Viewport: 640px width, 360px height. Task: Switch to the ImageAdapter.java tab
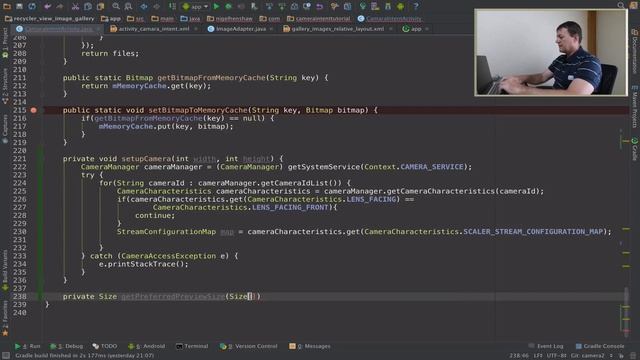click(x=240, y=29)
